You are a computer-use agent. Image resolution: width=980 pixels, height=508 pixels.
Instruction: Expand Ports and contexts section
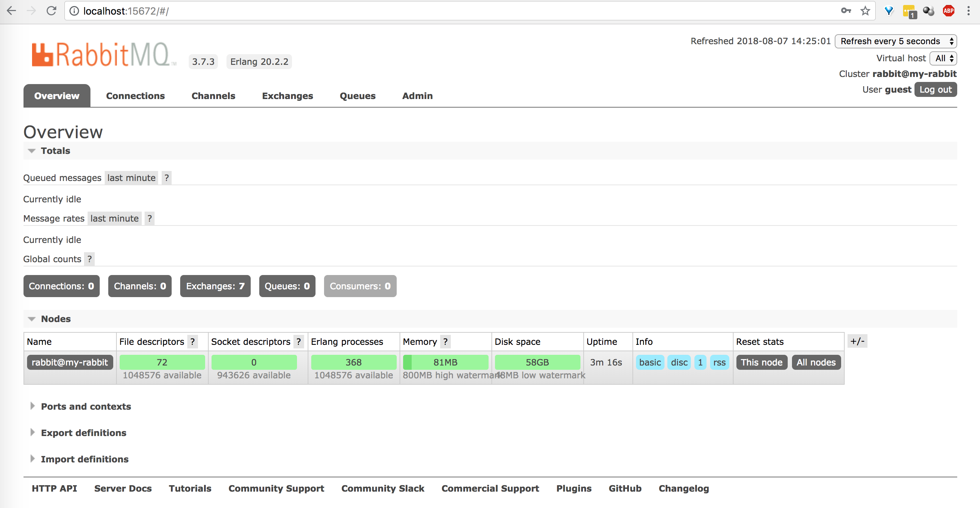coord(85,406)
